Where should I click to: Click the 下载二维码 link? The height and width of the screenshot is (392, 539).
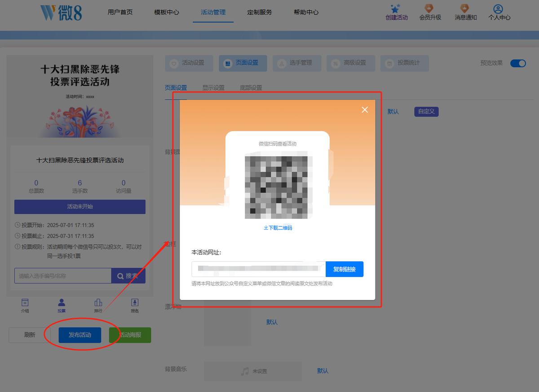pos(278,228)
